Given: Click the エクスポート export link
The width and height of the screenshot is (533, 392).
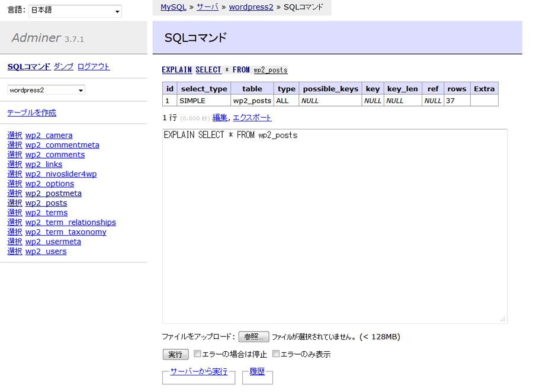Looking at the screenshot, I should [x=252, y=117].
